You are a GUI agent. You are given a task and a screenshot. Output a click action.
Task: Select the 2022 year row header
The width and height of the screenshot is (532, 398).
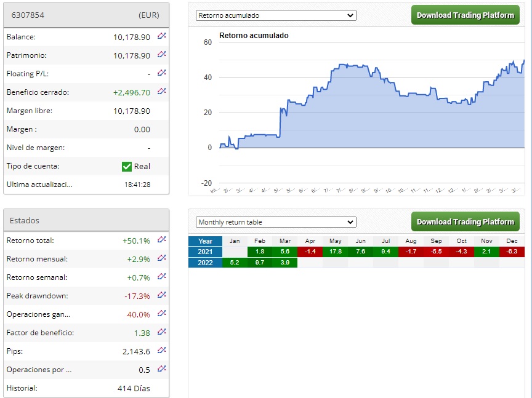coord(205,263)
